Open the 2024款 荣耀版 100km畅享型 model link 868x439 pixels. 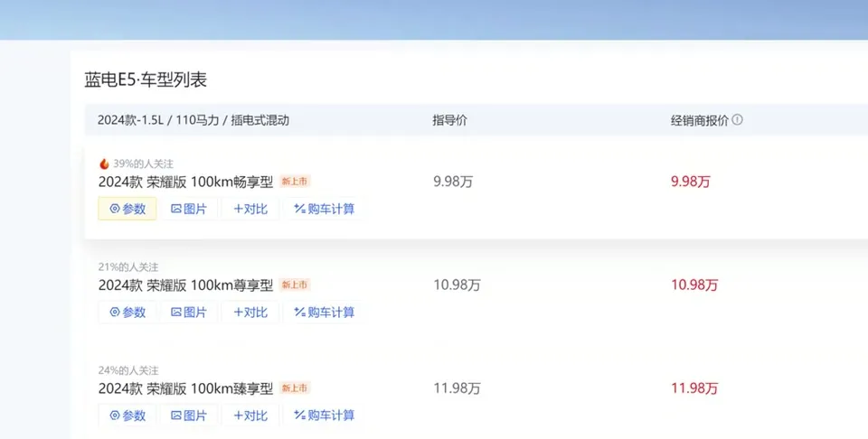[x=185, y=182]
